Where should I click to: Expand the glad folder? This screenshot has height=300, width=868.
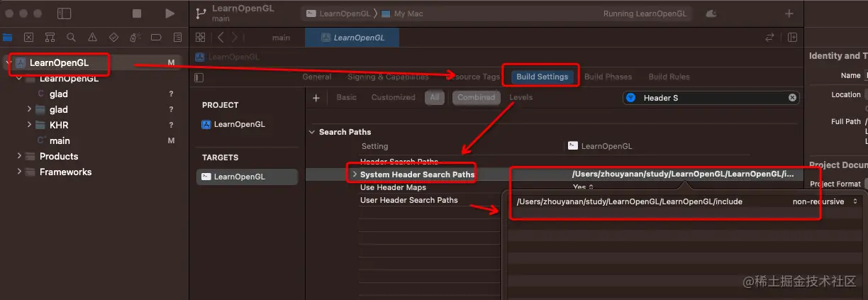(29, 109)
